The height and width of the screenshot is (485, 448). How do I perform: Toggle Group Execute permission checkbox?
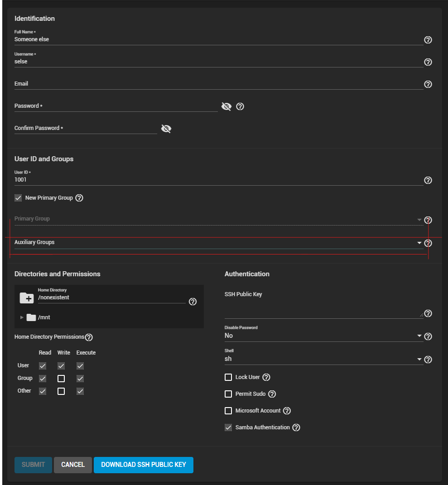pos(80,379)
